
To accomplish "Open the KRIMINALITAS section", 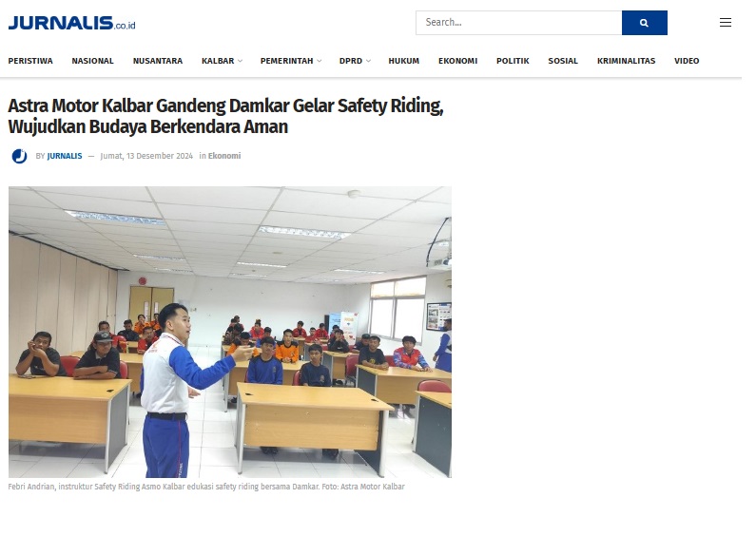I will point(626,61).
